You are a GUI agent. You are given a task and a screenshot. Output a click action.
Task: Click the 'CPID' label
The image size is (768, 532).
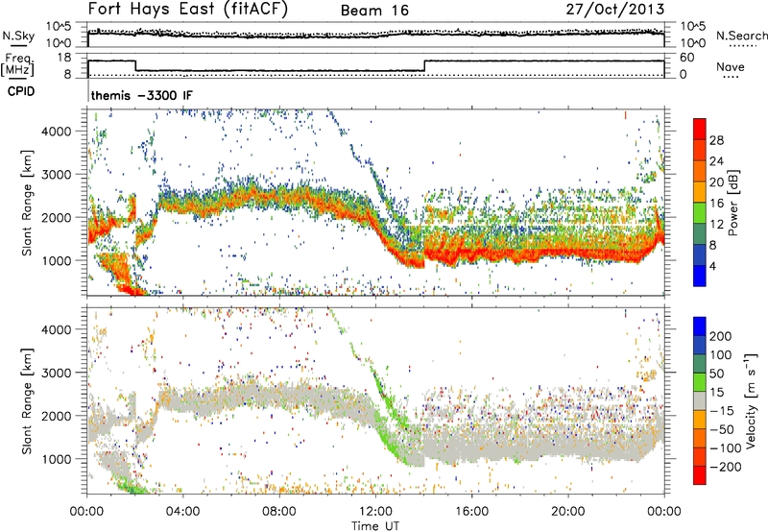point(21,91)
